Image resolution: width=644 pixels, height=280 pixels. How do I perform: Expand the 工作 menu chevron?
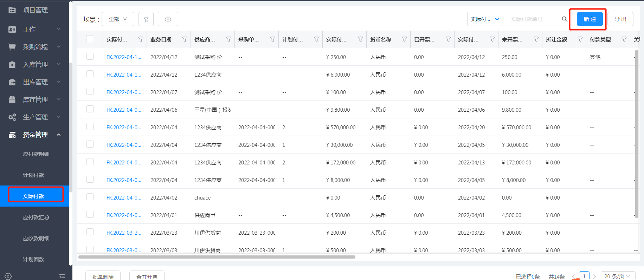tap(59, 29)
